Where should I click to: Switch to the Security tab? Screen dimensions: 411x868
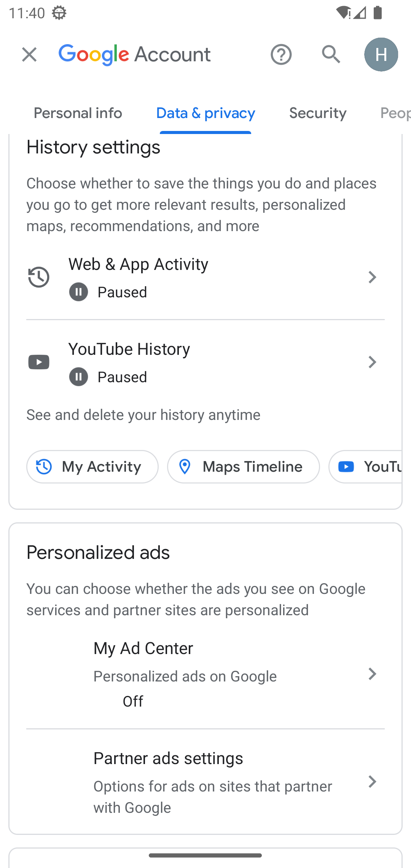click(x=318, y=113)
